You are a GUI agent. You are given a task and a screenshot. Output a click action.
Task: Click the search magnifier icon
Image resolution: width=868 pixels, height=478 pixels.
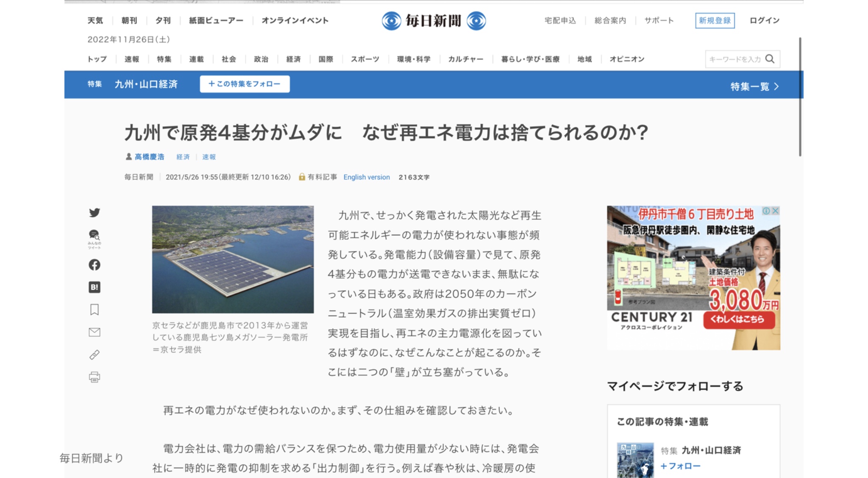770,59
